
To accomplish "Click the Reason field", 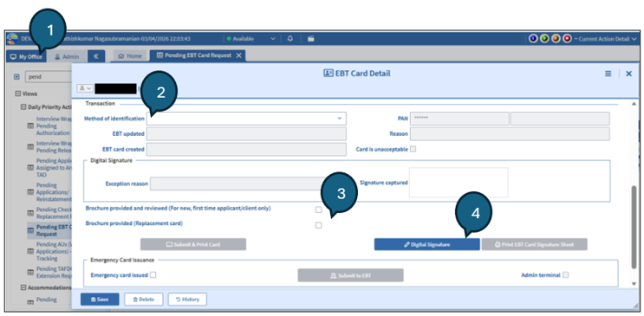I will point(510,134).
